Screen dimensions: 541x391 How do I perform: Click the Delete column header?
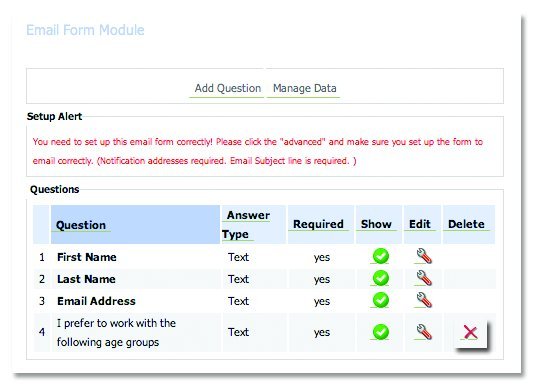tap(466, 224)
